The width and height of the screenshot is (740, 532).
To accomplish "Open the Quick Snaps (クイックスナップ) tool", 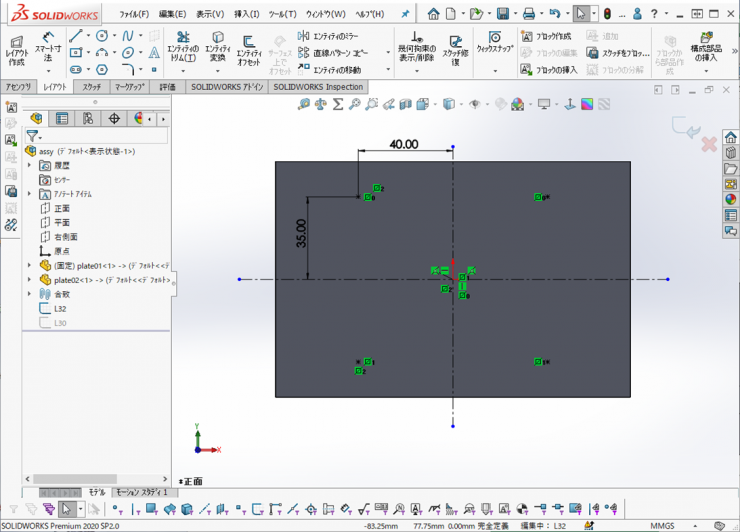I will [494, 42].
